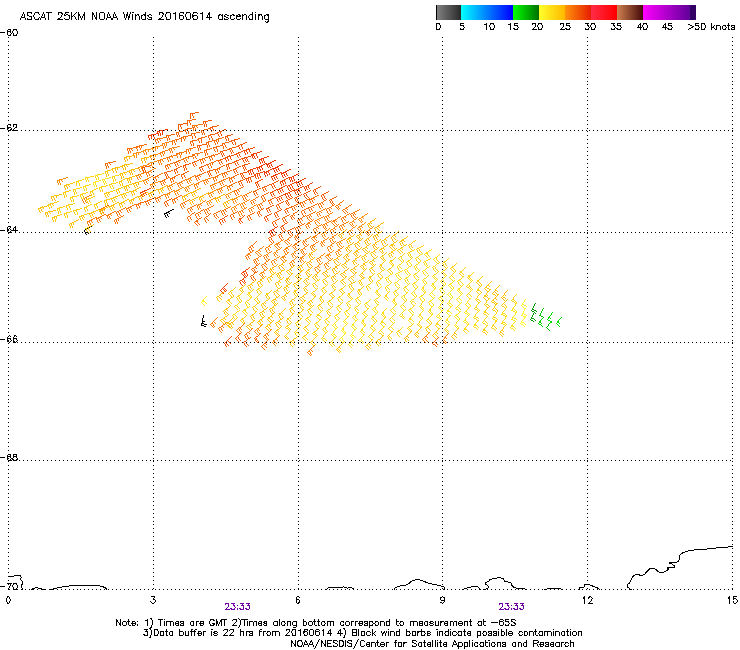Click the "-70" latitude axis label
Screen dimensions: 740x650
point(10,587)
